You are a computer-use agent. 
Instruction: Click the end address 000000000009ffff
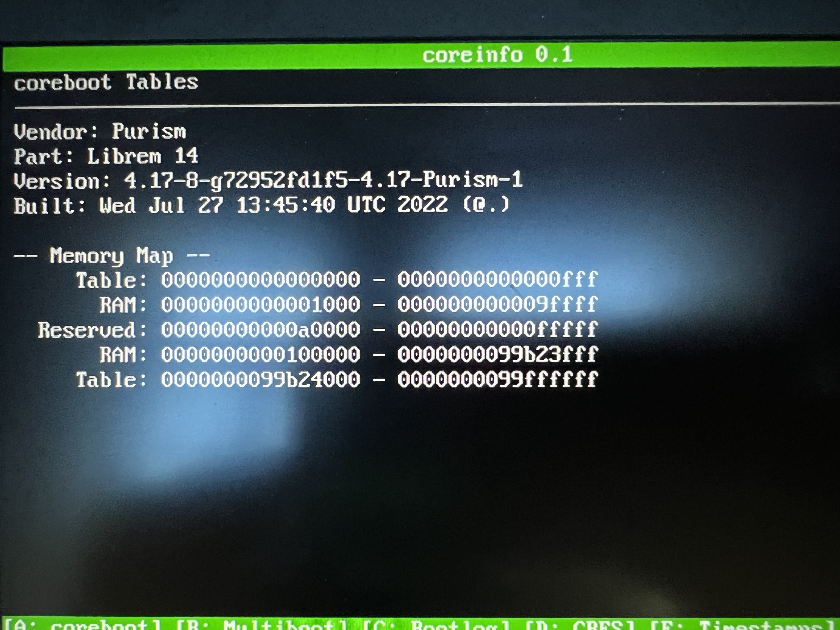[498, 305]
